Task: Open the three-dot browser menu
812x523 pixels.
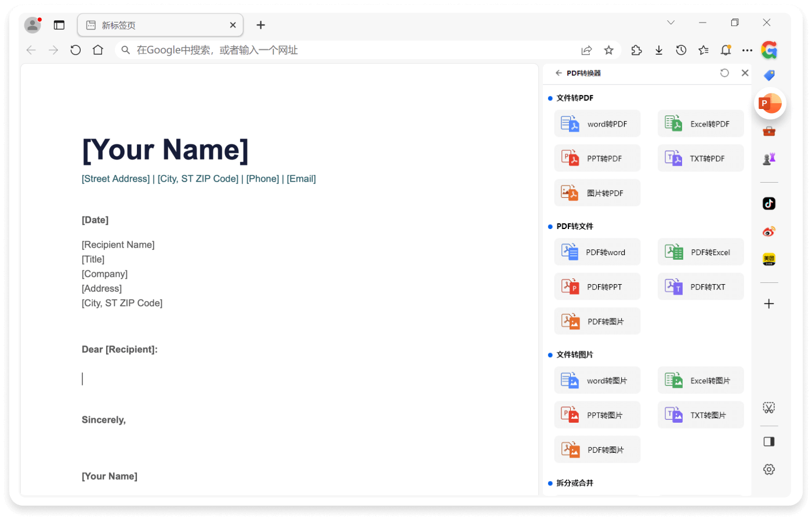Action: pos(747,50)
